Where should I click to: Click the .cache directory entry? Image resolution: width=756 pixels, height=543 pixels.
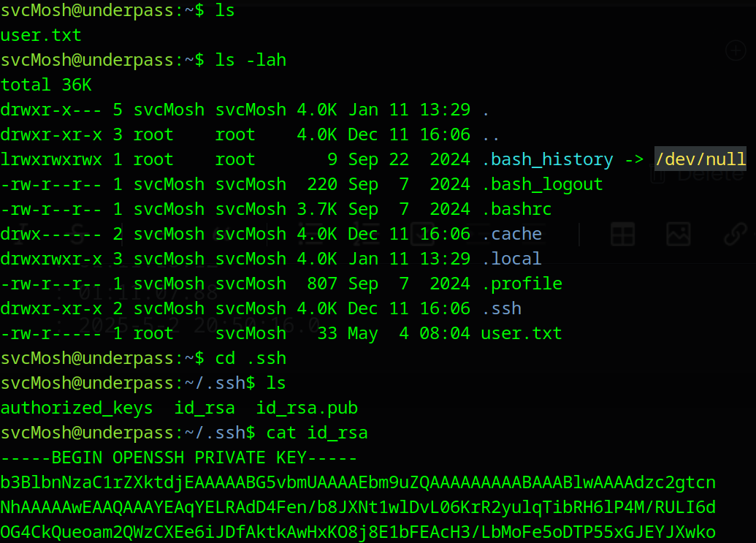pos(512,233)
